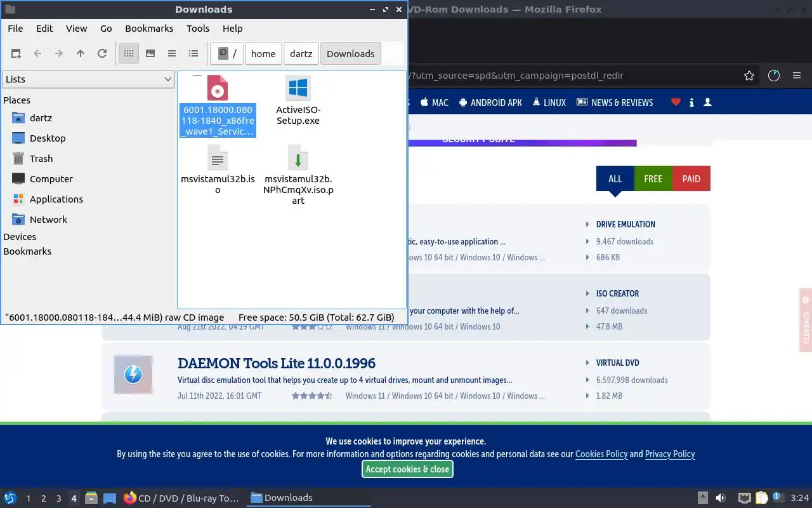812x508 pixels.
Task: Open LINUX category link
Action: (x=549, y=103)
